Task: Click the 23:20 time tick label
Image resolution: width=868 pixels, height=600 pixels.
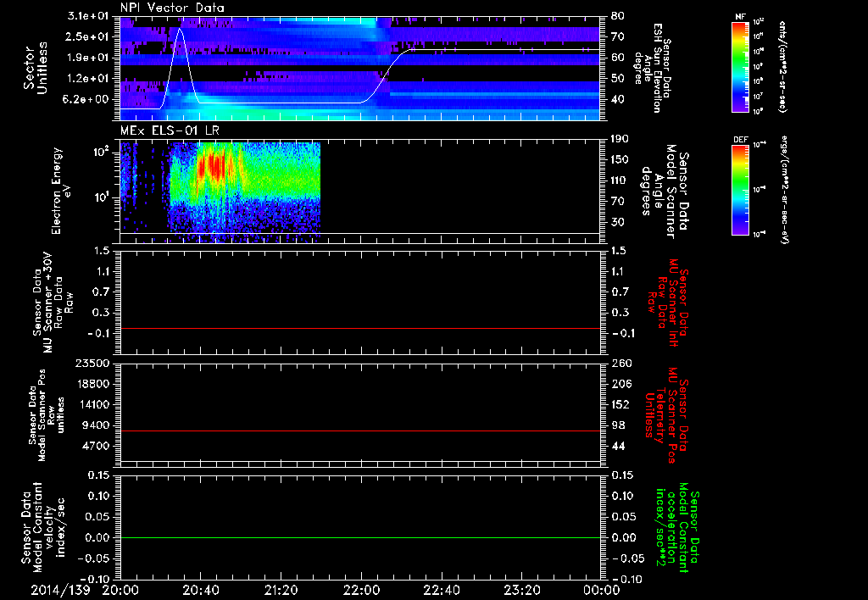Action: (x=521, y=590)
